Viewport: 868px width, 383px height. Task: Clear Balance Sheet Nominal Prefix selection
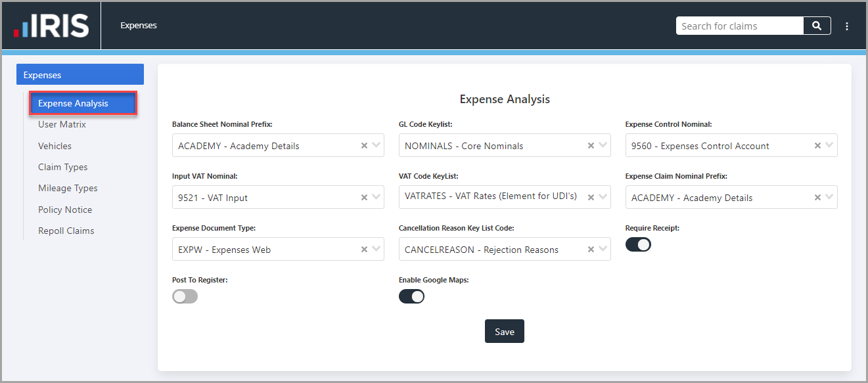pos(364,146)
